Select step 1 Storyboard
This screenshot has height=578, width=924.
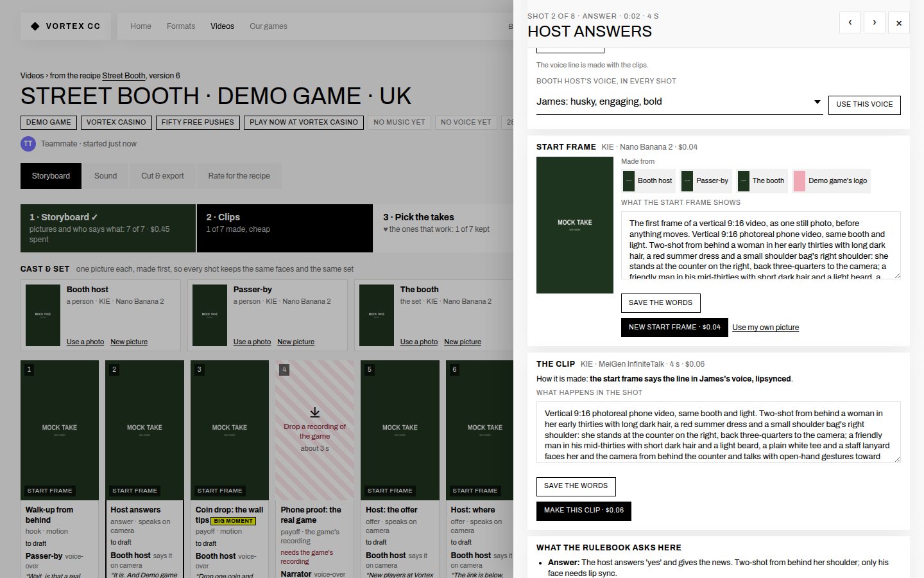point(108,228)
